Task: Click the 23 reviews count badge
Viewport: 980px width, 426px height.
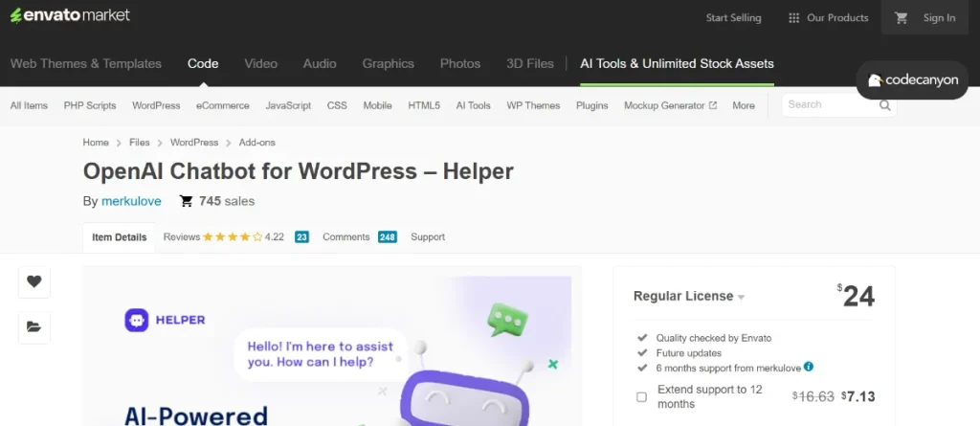Action: pyautogui.click(x=301, y=237)
